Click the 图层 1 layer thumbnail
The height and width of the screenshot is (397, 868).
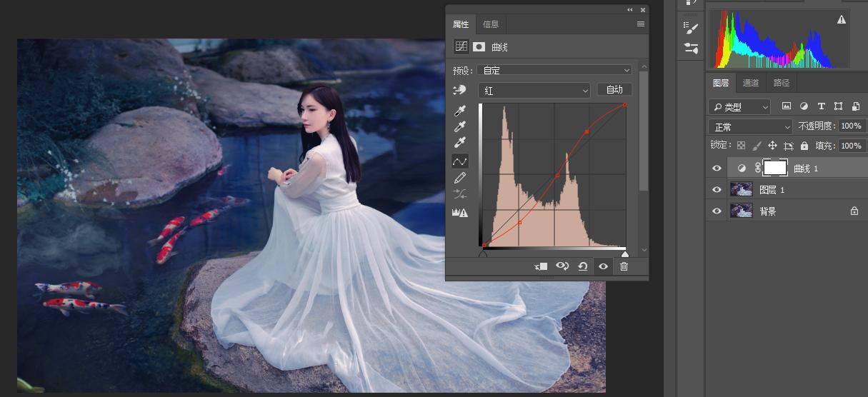point(741,190)
